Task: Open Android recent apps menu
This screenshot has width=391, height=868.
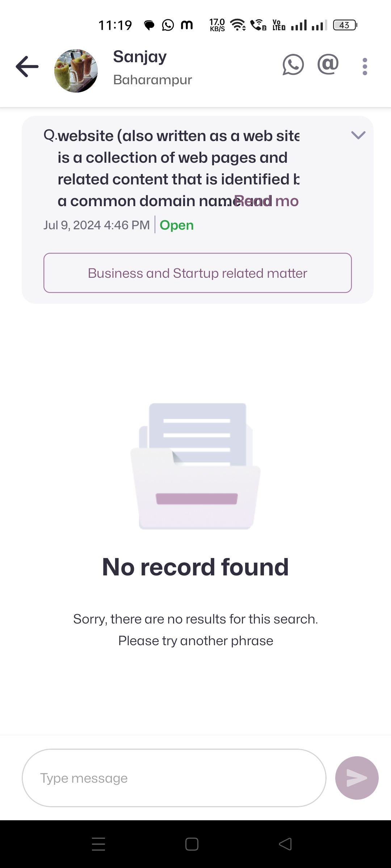Action: [x=98, y=844]
